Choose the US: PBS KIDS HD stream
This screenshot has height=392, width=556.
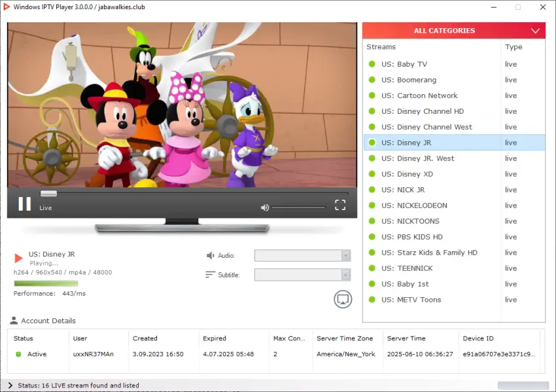(454, 237)
